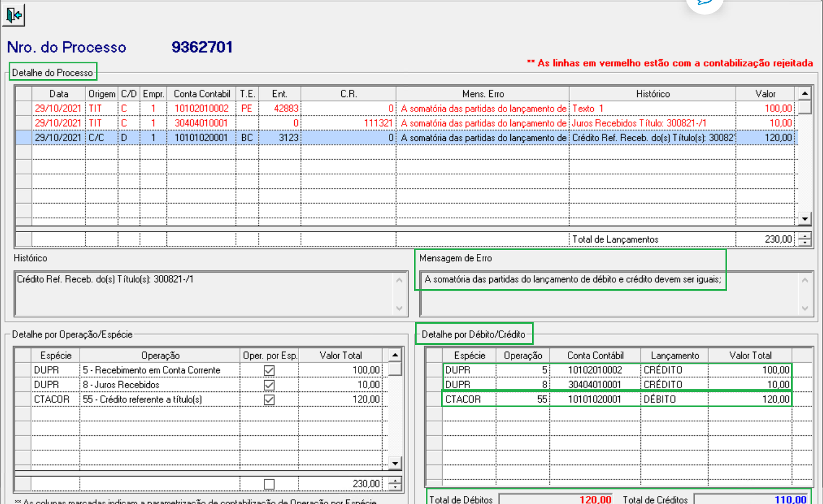This screenshot has height=504, width=823.
Task: Click entity value 42883 cell
Action: [280, 108]
